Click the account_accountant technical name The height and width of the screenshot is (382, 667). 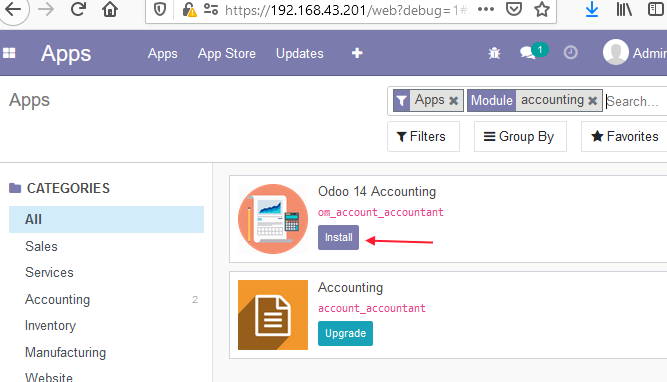tap(372, 308)
